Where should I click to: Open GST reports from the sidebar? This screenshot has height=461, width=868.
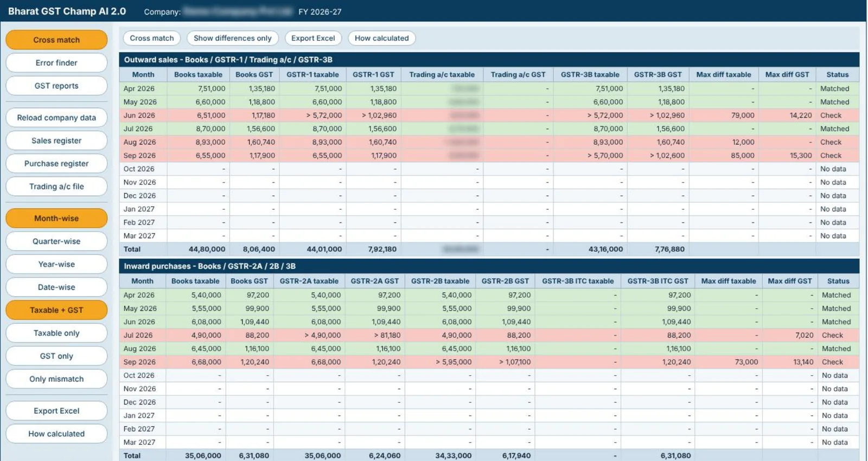click(56, 86)
